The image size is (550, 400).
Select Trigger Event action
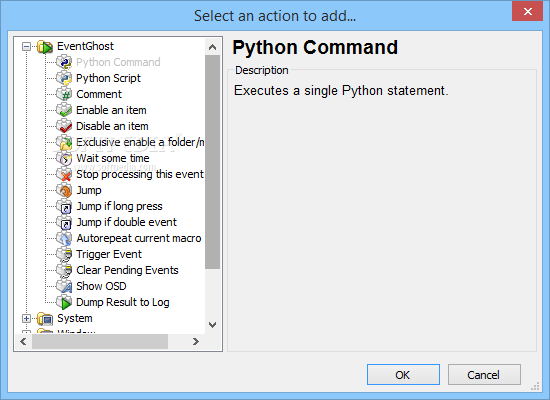pos(109,254)
